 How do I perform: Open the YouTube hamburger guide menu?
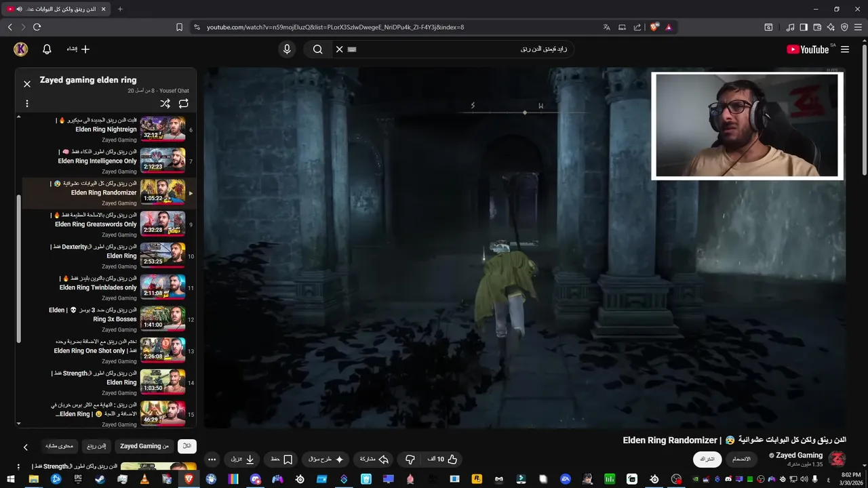[845, 49]
